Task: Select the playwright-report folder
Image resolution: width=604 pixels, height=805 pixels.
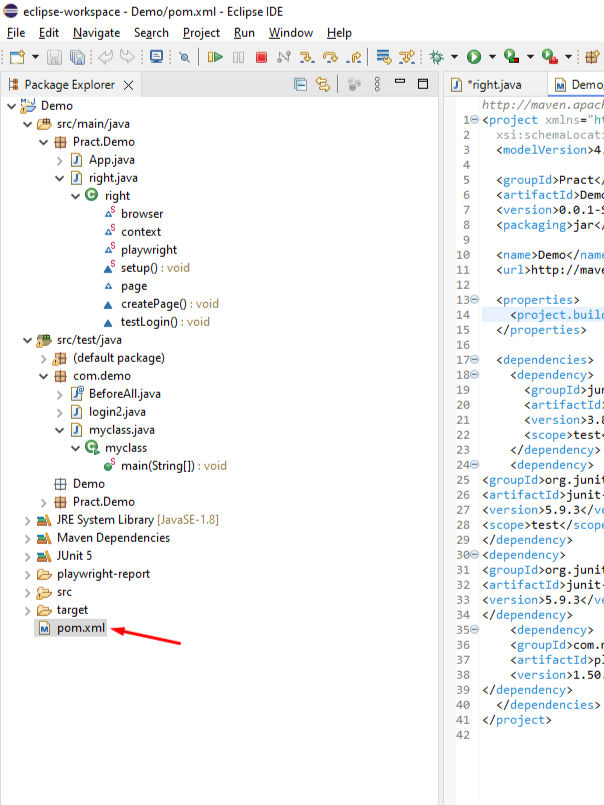Action: point(103,574)
